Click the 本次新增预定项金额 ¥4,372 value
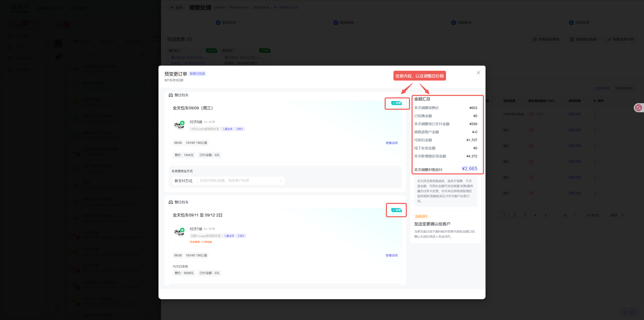 point(472,156)
